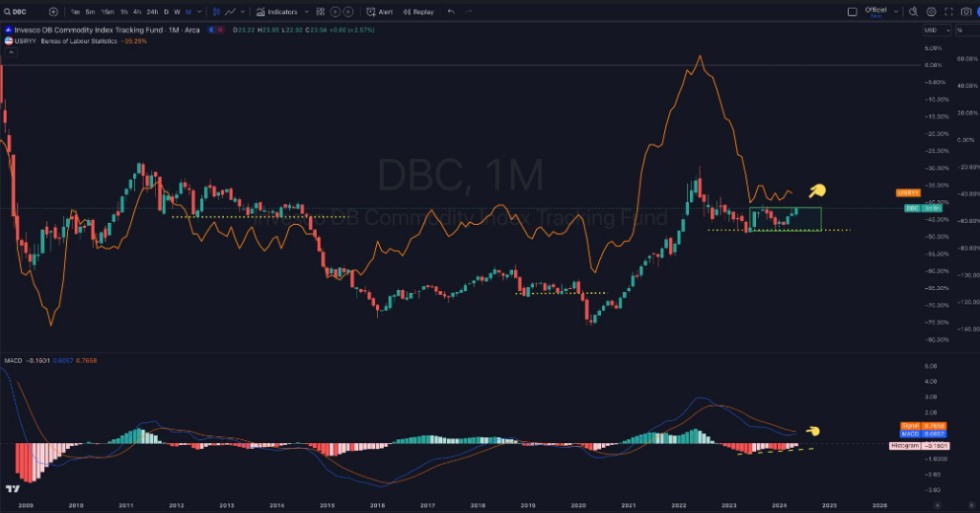Click the second circular toolbar icon after templates
This screenshot has width=980, height=513.
[348, 11]
